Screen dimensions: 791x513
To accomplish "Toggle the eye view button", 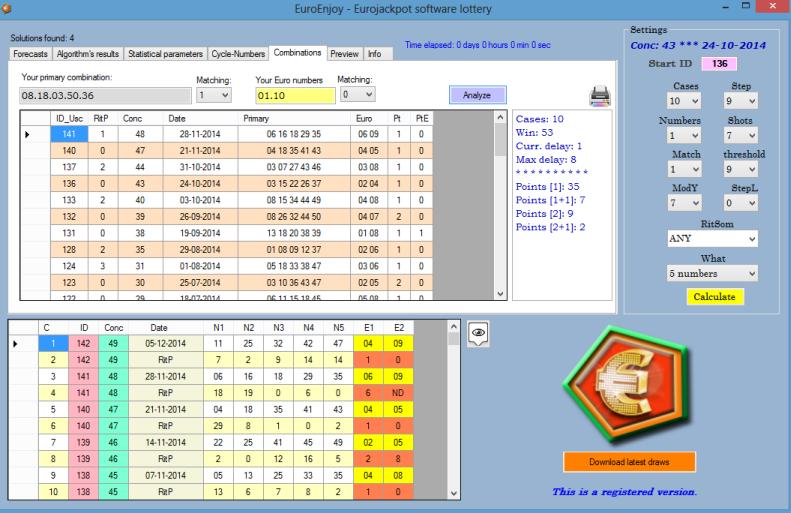I will coord(478,333).
